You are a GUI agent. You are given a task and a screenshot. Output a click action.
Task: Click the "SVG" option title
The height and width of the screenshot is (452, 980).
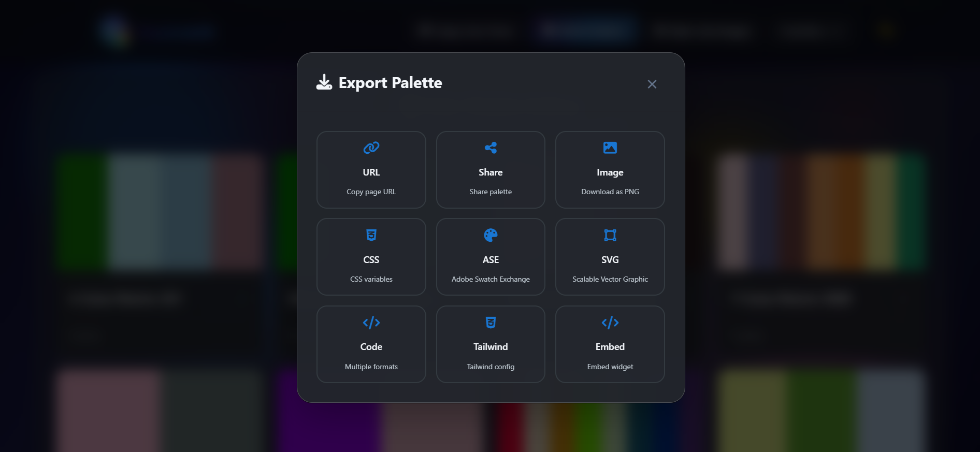(610, 260)
